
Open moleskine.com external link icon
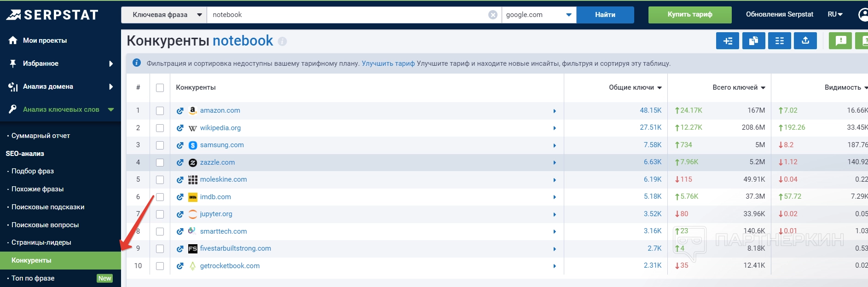[180, 180]
